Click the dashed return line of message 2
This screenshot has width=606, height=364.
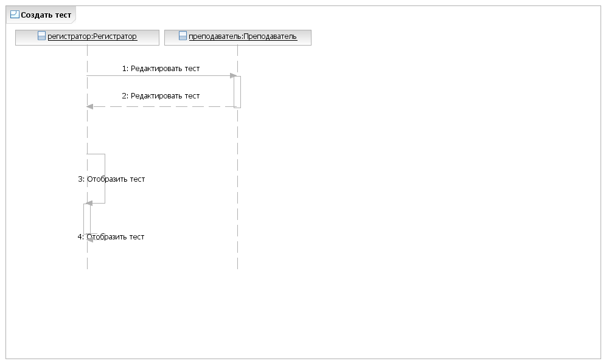(162, 106)
